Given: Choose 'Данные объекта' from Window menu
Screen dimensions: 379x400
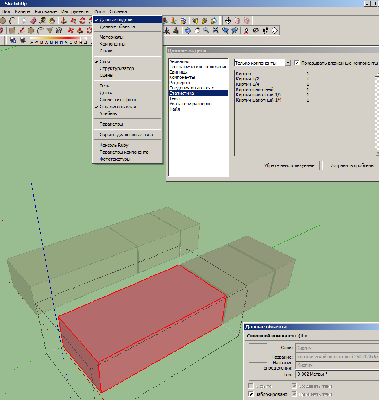Looking at the screenshot, I should tap(127, 27).
